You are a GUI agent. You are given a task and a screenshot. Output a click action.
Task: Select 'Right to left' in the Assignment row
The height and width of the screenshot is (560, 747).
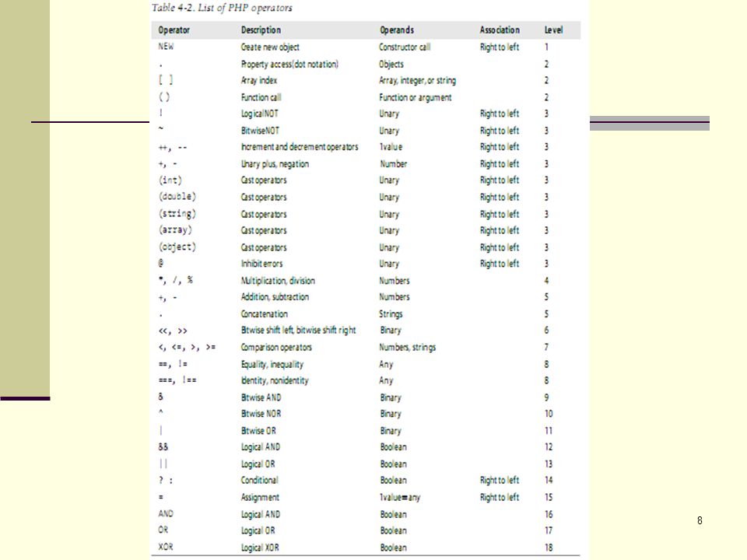tap(500, 498)
